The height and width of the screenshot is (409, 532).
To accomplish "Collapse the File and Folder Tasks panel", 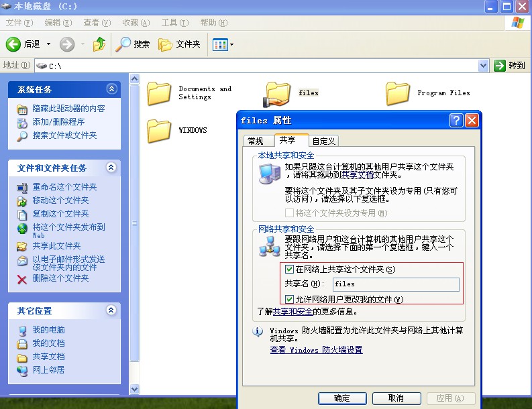I will [x=111, y=168].
